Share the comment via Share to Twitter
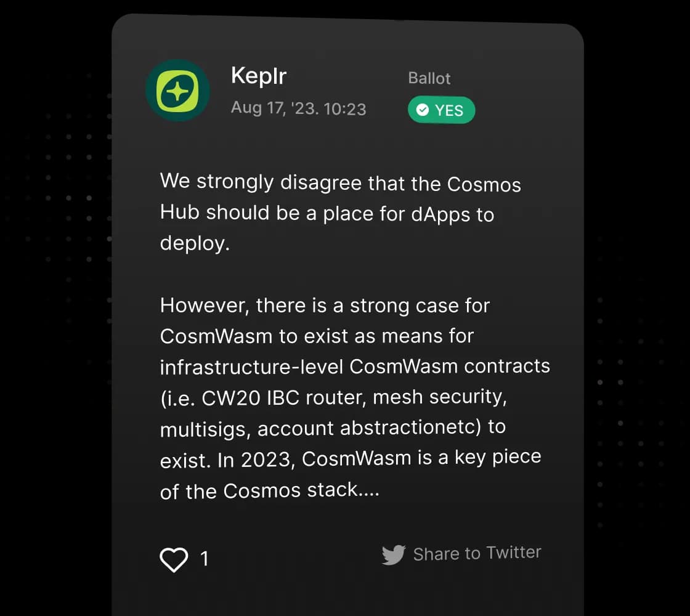This screenshot has height=616, width=690. 476,553
